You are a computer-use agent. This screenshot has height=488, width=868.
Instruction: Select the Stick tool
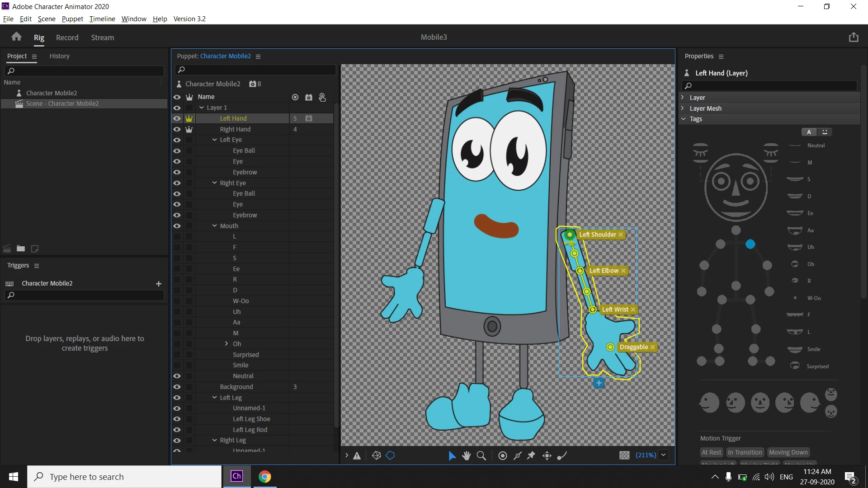point(518,455)
